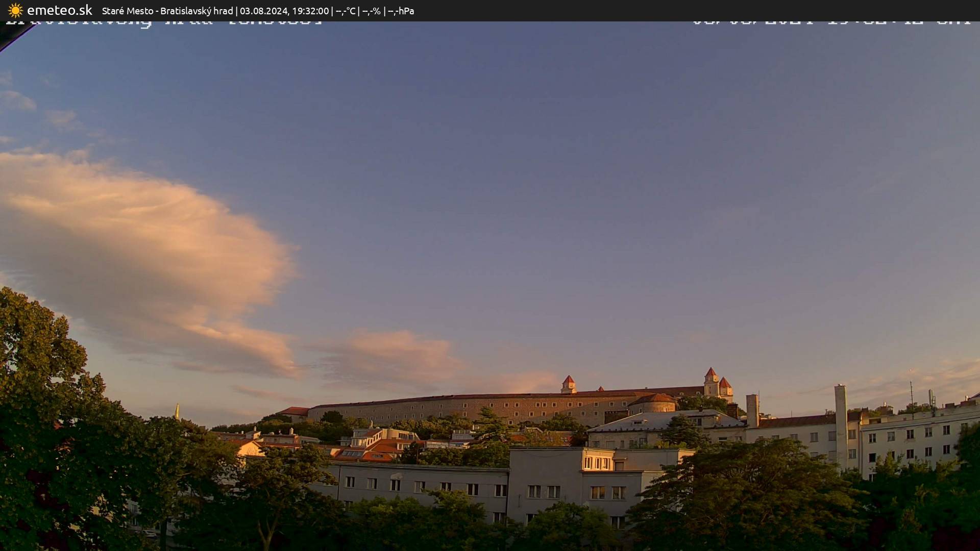The width and height of the screenshot is (980, 551).
Task: Click the castle's tall right tower
Action: click(711, 382)
